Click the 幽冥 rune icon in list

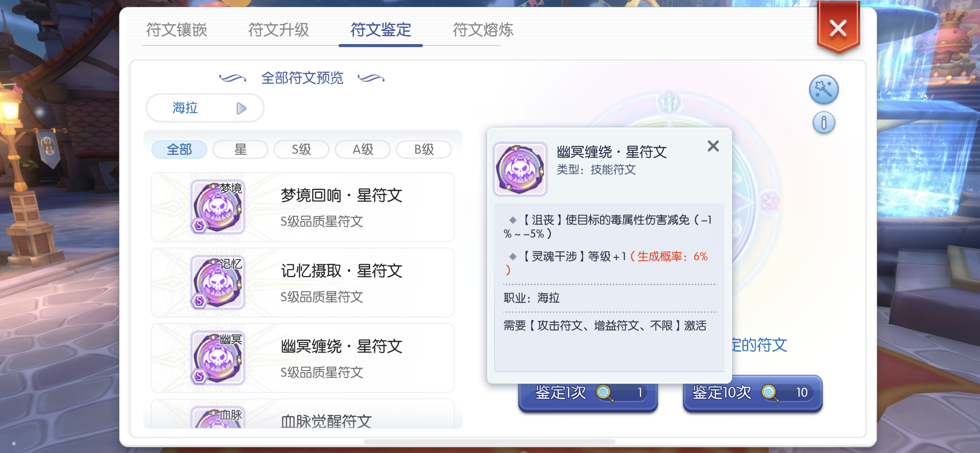[218, 357]
